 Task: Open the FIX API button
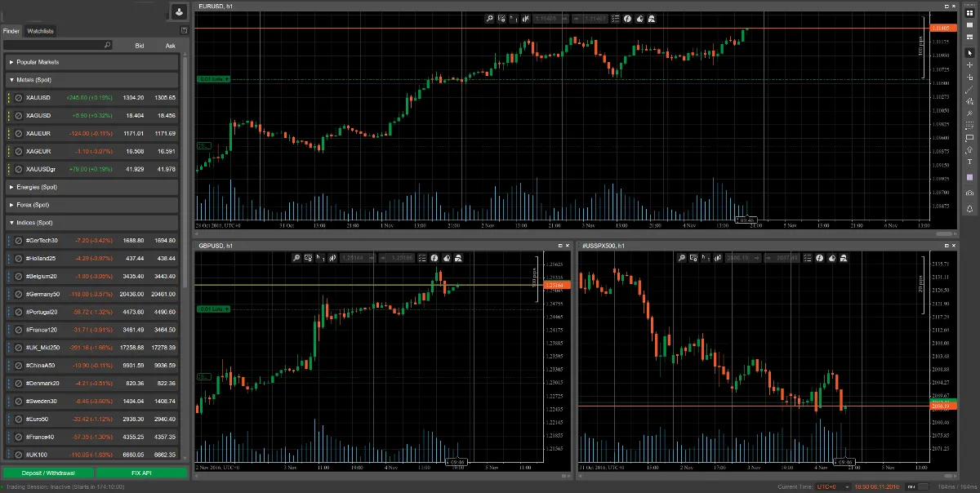141,473
